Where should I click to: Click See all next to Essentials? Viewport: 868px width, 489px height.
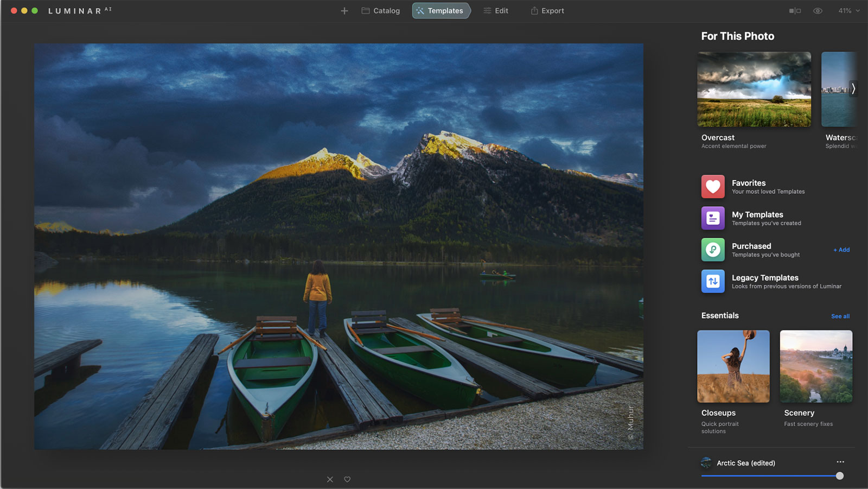[840, 316]
